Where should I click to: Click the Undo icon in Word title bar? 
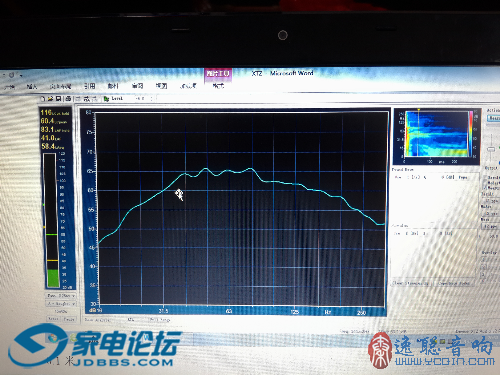[x=12, y=75]
